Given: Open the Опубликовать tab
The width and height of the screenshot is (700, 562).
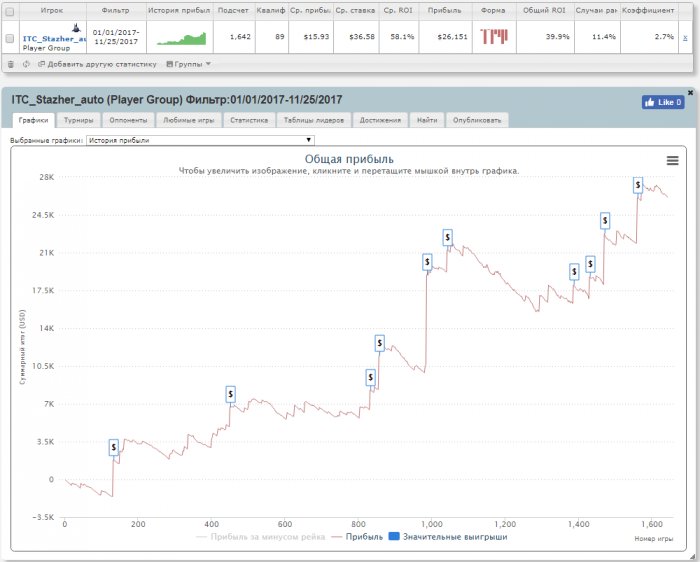Looking at the screenshot, I should pos(477,120).
